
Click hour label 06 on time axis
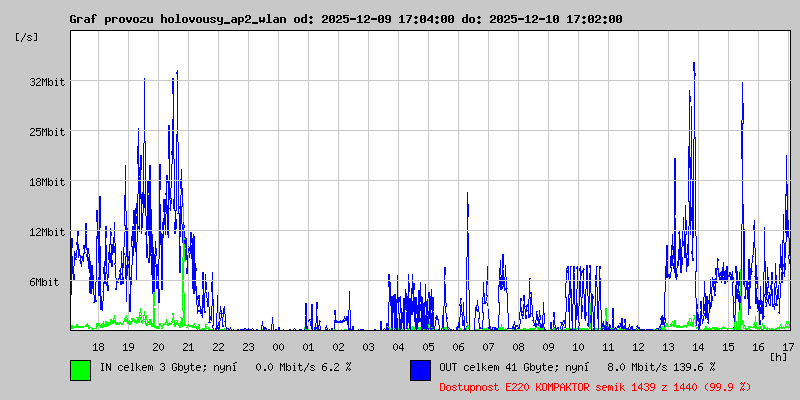coord(459,347)
